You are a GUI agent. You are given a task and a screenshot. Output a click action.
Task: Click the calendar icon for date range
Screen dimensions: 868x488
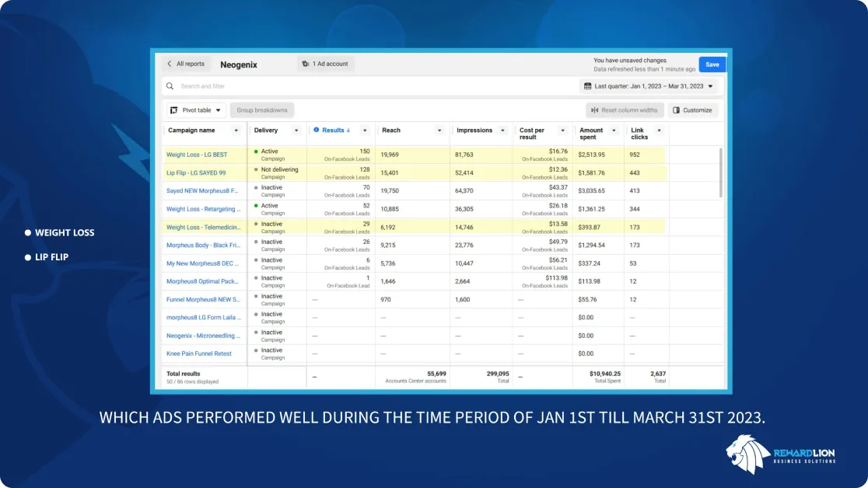click(587, 86)
